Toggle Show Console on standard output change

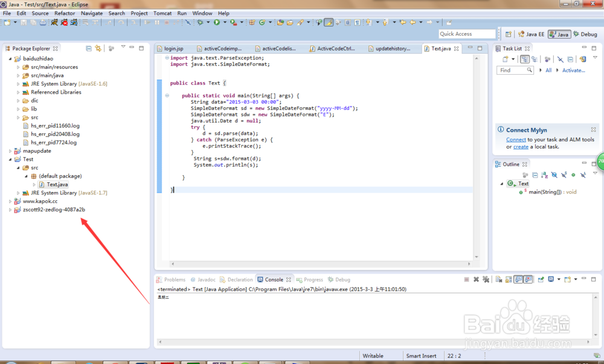click(518, 279)
